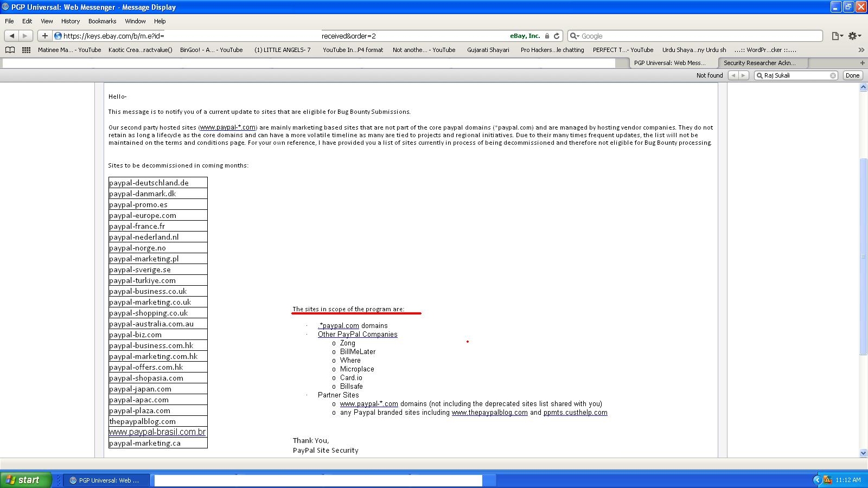
Task: Open the Kaotic Crea...ractvalue() bookmark
Action: click(x=140, y=50)
